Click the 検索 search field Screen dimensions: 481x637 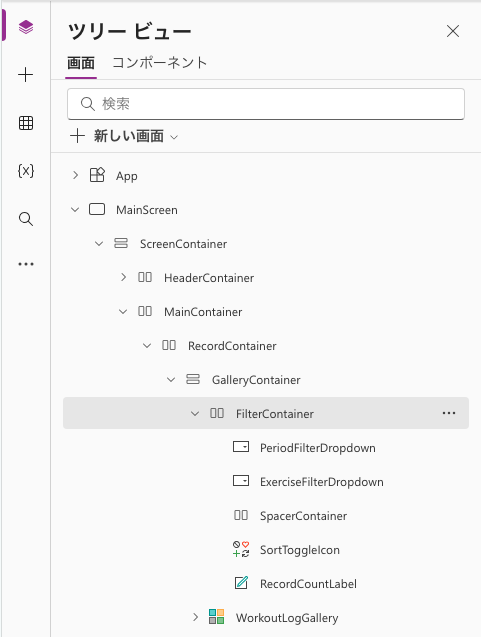(266, 104)
